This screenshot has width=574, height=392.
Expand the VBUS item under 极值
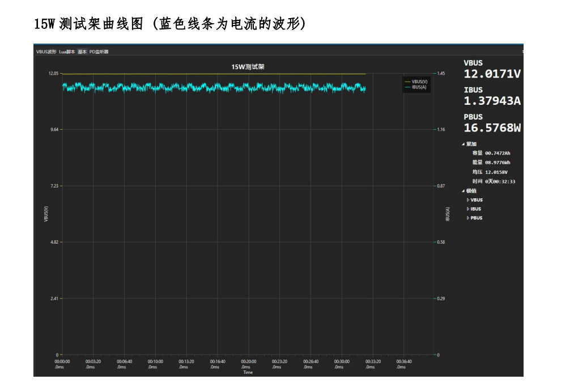(468, 200)
